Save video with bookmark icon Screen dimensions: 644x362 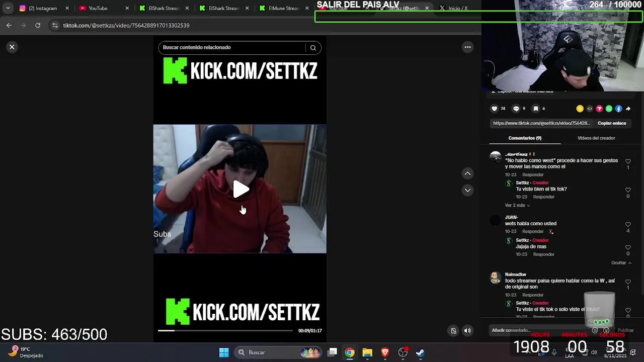point(536,109)
